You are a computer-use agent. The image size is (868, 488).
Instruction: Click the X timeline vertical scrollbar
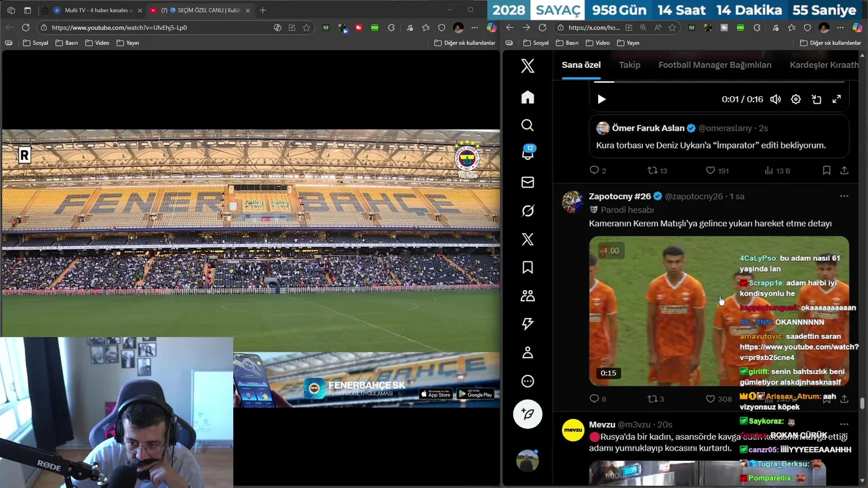click(x=863, y=405)
